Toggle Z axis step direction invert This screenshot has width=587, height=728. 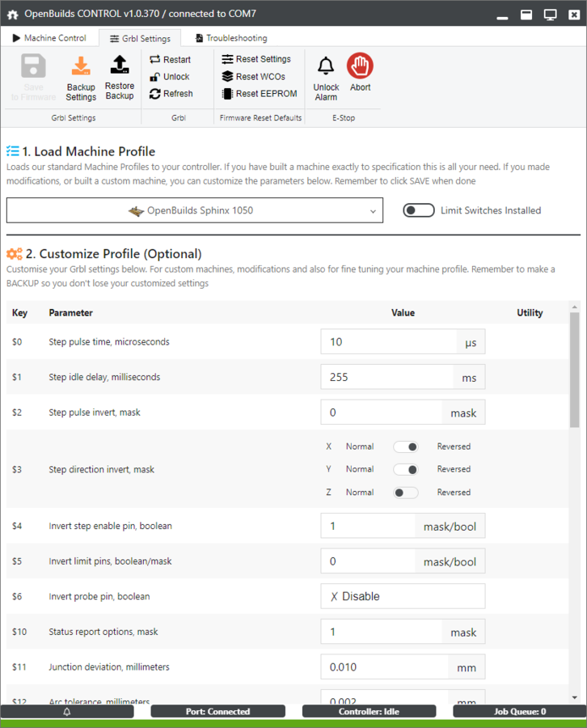tap(405, 493)
